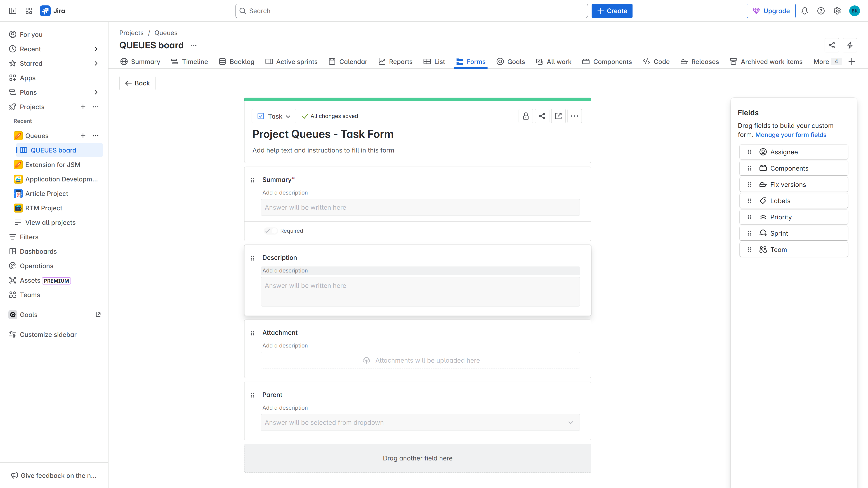Viewport: 868px width, 488px height.
Task: Select the lock icon on the form
Action: [526, 116]
